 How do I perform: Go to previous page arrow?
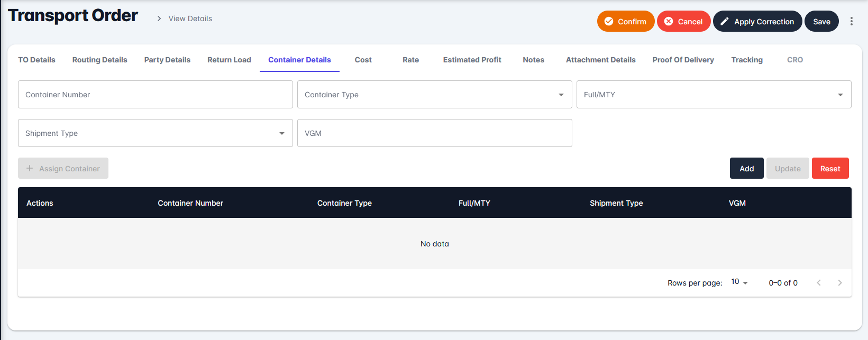(x=818, y=283)
